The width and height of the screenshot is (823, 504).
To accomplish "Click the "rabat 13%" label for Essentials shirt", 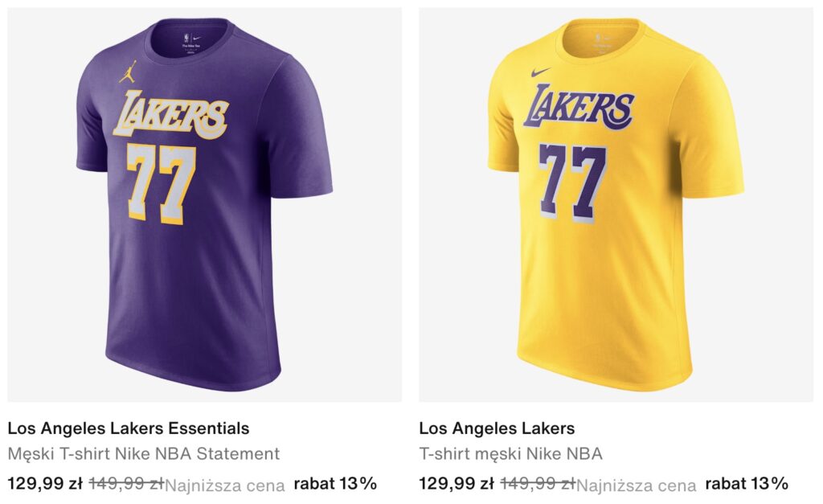I will point(335,484).
